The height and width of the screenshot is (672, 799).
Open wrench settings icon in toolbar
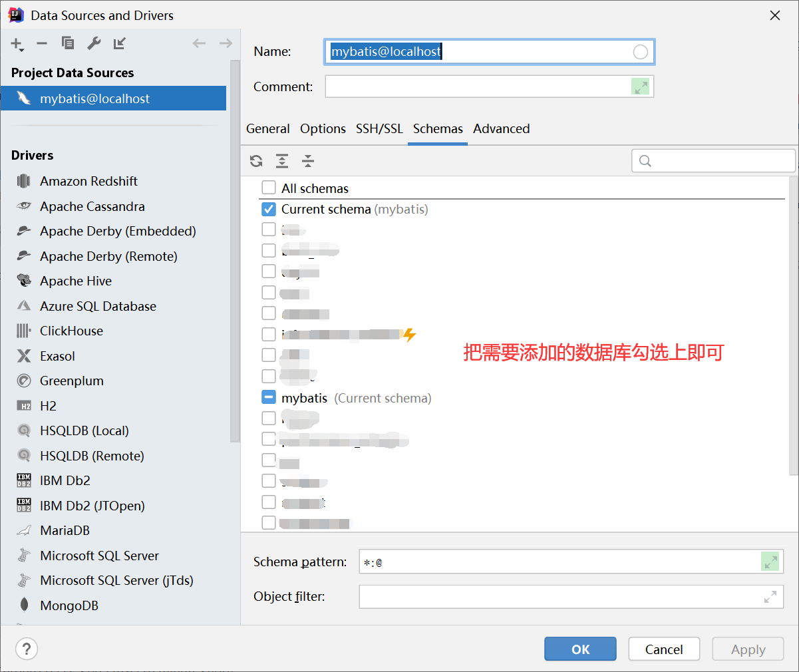click(94, 43)
